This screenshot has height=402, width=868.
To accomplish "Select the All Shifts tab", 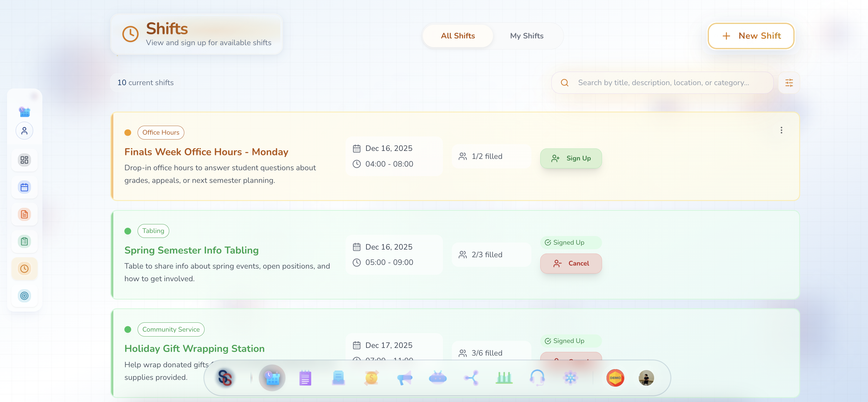I will pos(457,36).
